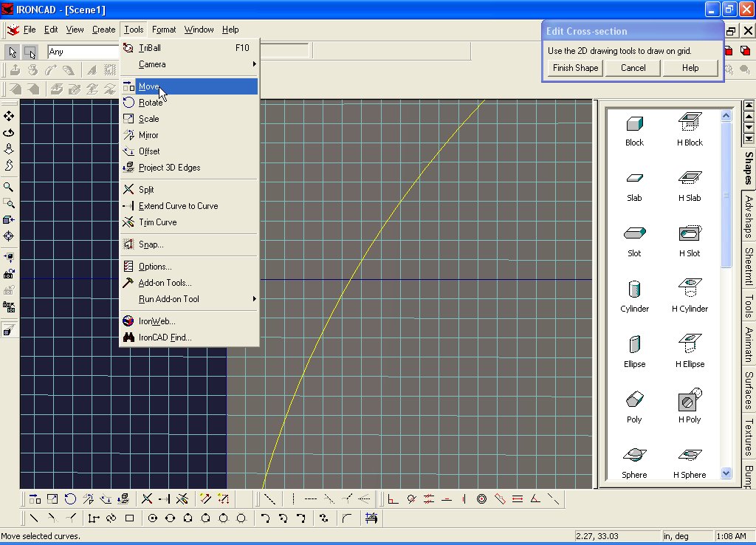Select the Dolly camera tool
Image resolution: width=756 pixels, height=545 pixels.
pyautogui.click(x=9, y=149)
